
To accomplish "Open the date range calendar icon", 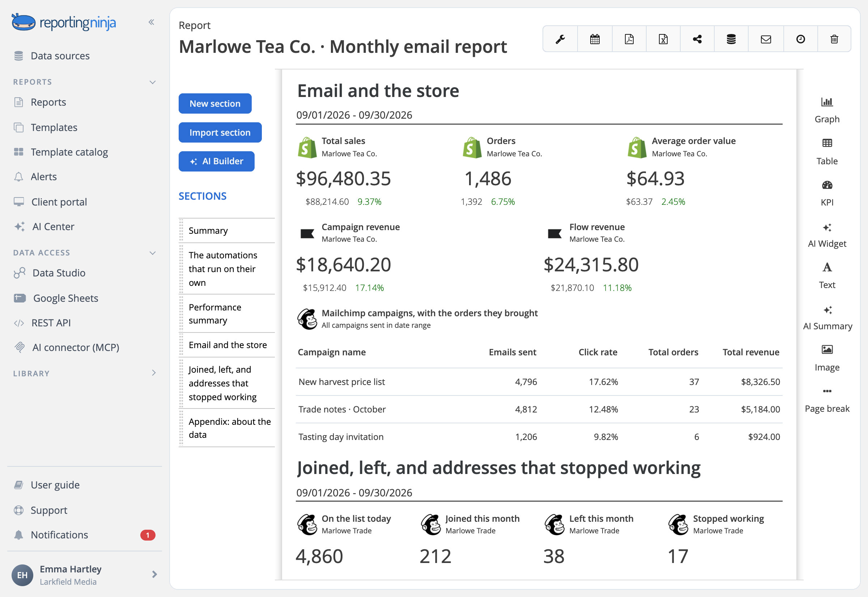I will 595,39.
